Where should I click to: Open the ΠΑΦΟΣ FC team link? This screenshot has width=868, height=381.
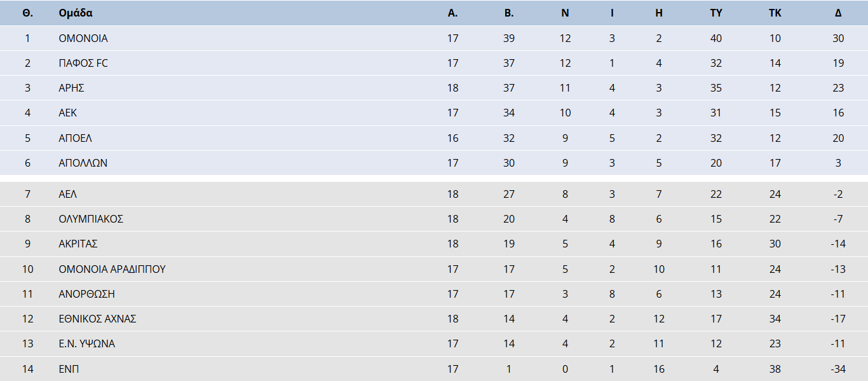coord(83,63)
